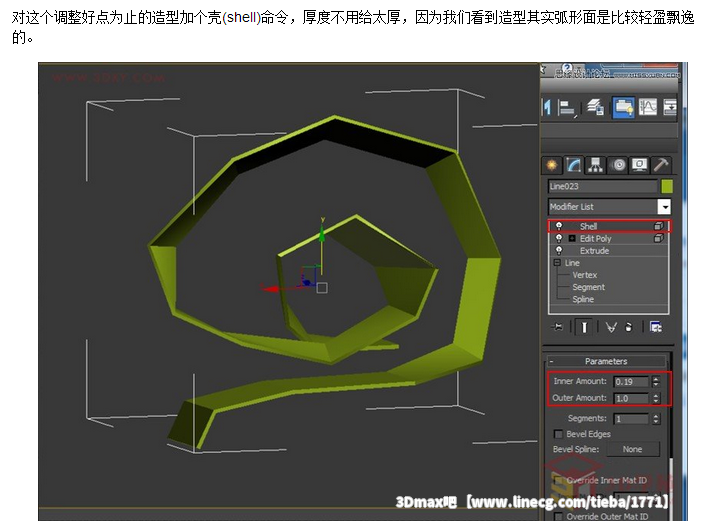Switch to the Display panel tab
The height and width of the screenshot is (521, 708).
pos(639,165)
